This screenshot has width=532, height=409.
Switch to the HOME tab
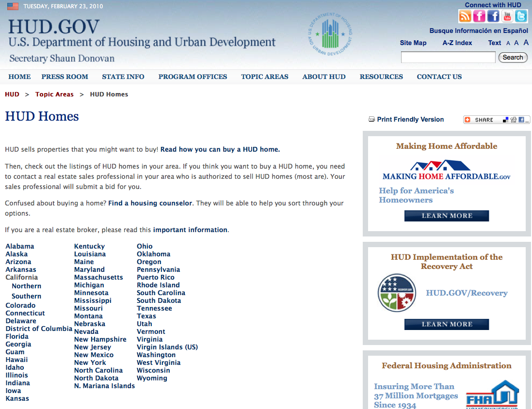tap(19, 77)
